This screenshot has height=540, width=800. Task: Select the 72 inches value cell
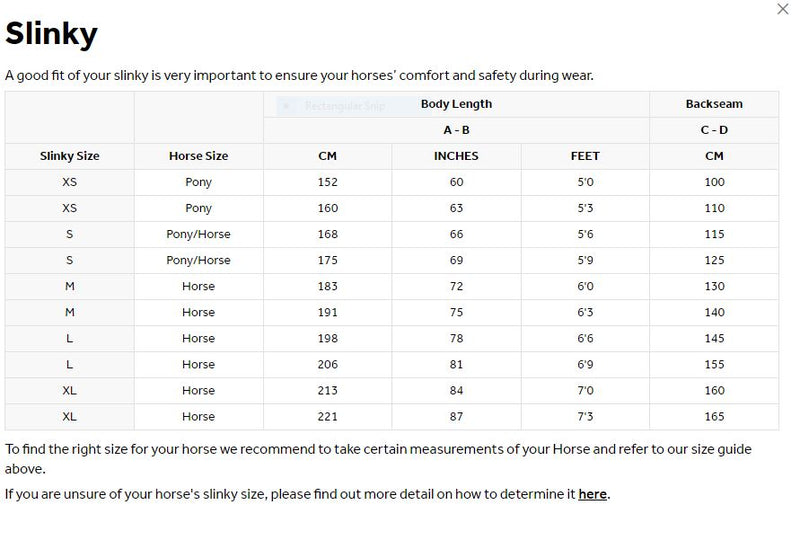pos(456,286)
